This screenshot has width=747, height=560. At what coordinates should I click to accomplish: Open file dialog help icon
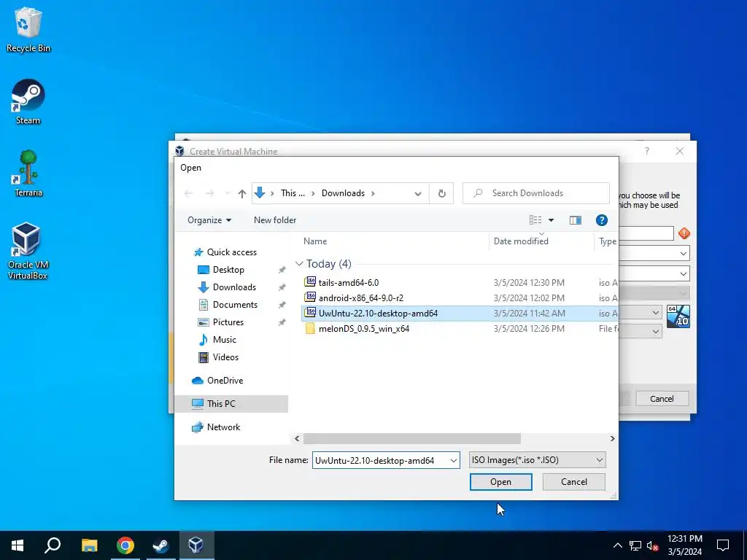point(602,220)
